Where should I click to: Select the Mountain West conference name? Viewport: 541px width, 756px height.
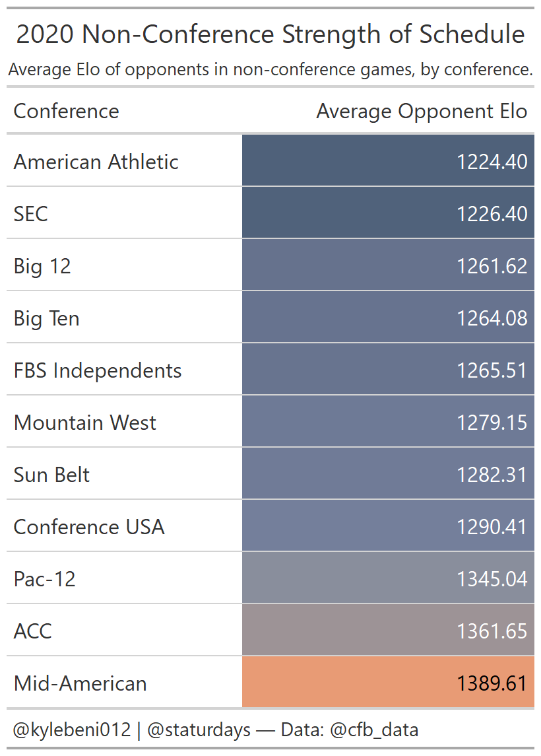[x=85, y=423]
